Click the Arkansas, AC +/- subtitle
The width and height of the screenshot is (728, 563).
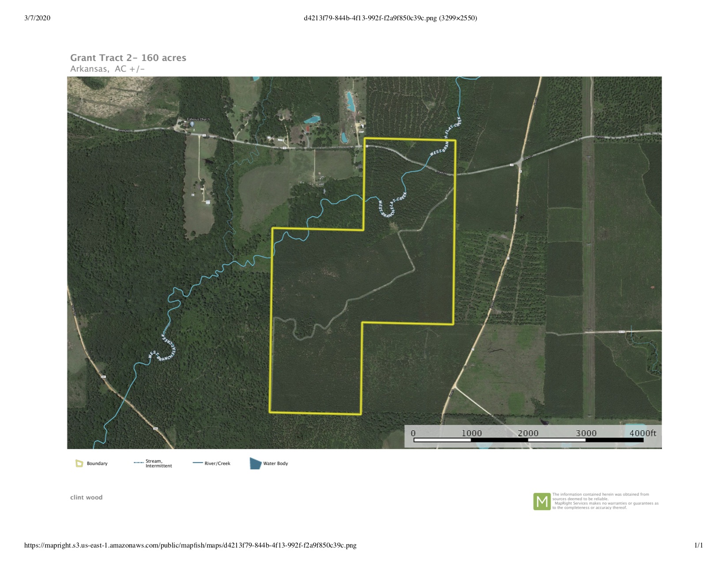point(108,69)
